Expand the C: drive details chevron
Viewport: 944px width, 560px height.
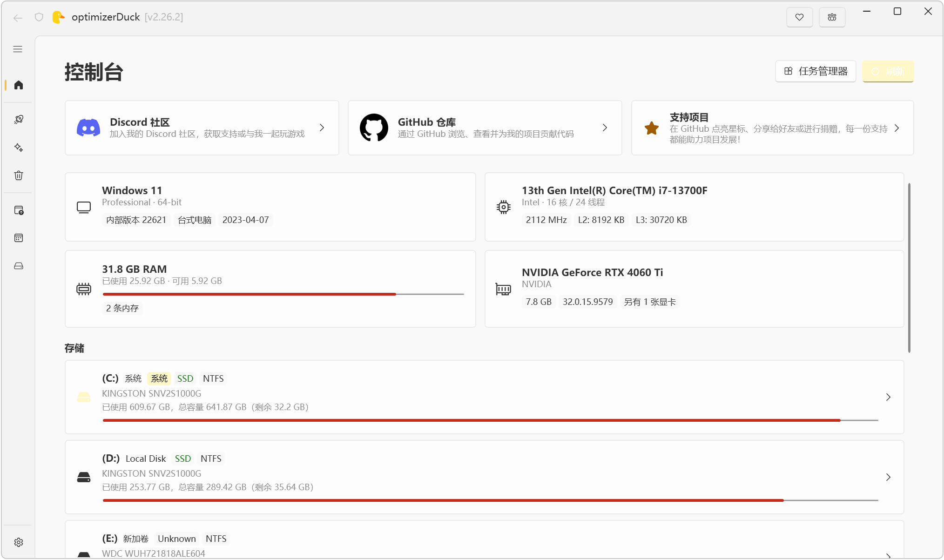coord(888,397)
